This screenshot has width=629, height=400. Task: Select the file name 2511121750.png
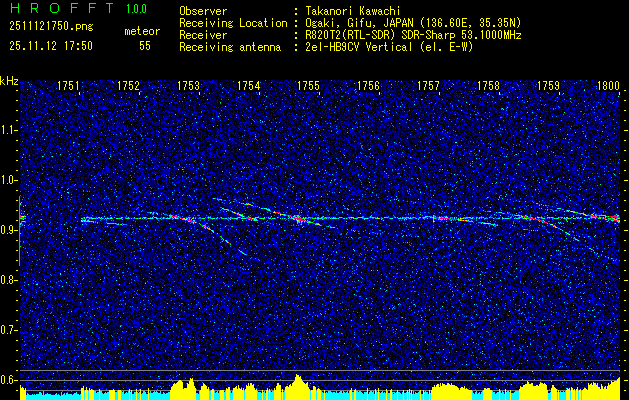[51, 27]
